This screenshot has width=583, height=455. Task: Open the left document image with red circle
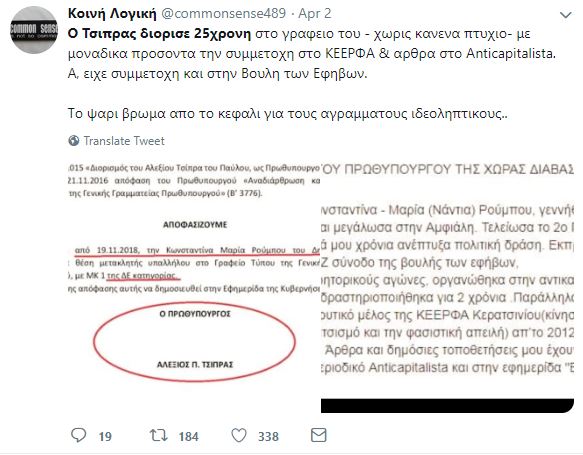tap(194, 287)
